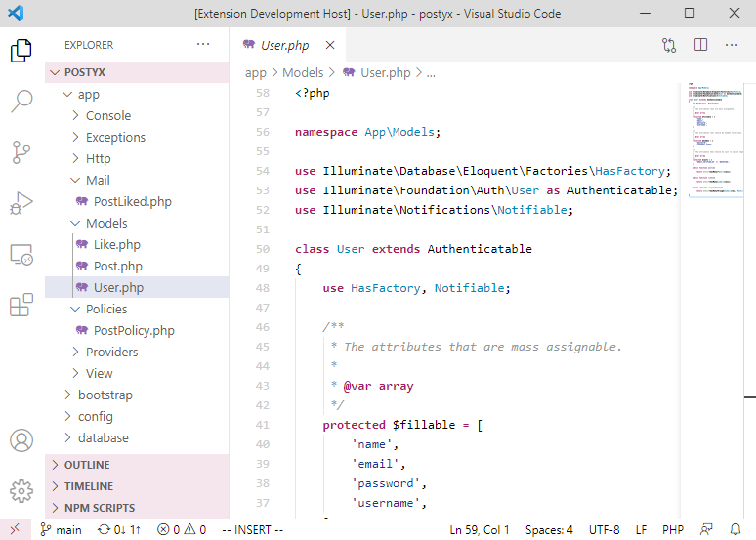Image resolution: width=756 pixels, height=540 pixels.
Task: Expand the Exceptions folder
Action: [137, 137]
